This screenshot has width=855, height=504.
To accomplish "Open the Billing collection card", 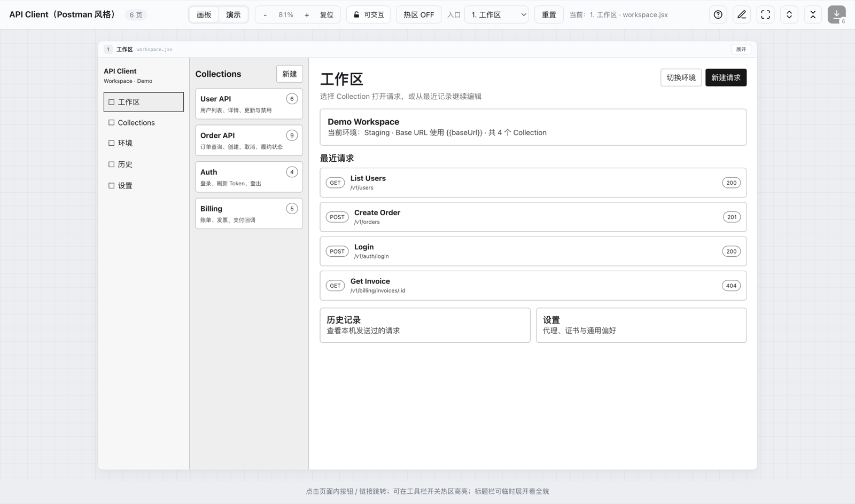I will (x=249, y=214).
